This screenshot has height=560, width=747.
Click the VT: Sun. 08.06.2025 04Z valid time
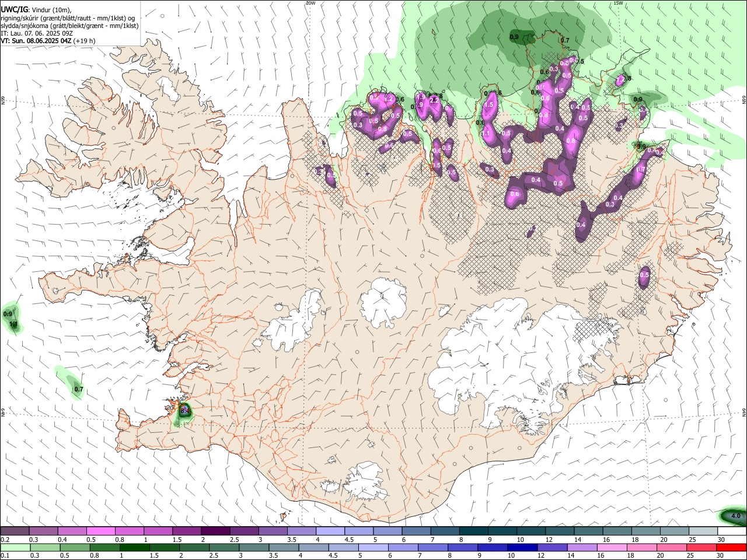(36, 41)
